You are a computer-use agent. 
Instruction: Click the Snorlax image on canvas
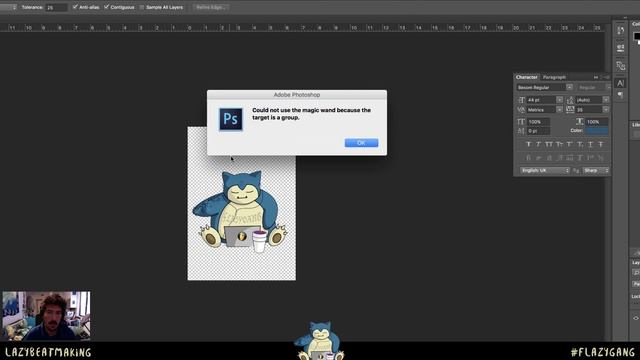(x=241, y=211)
